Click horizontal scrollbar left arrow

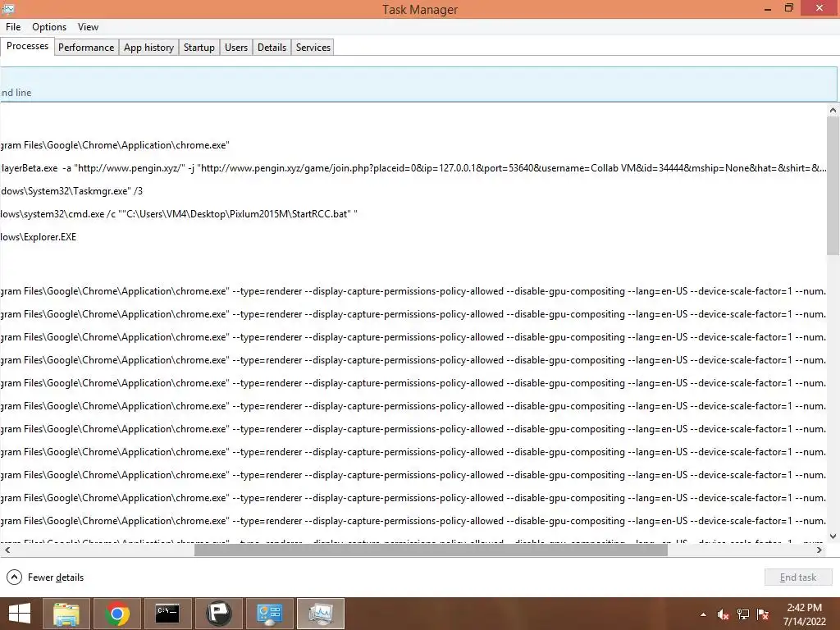tap(7, 550)
